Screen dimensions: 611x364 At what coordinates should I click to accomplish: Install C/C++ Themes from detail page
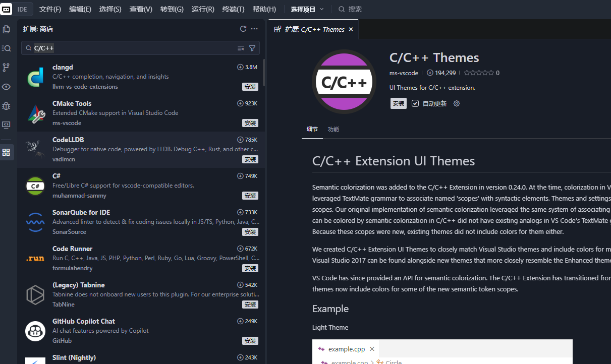[399, 103]
